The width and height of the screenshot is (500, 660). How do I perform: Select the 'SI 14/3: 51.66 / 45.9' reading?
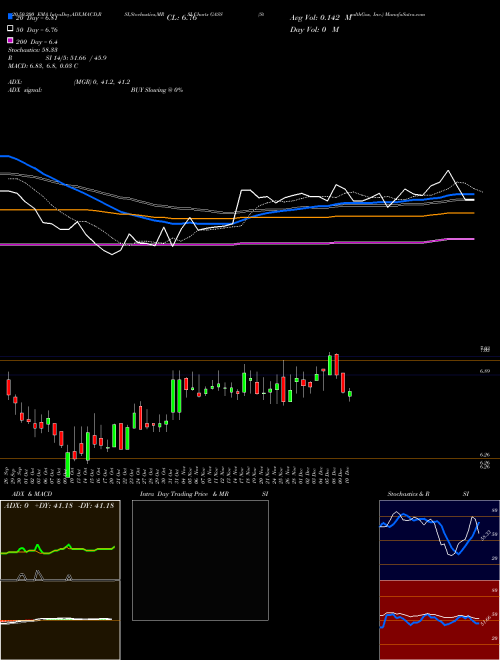[x=77, y=58]
